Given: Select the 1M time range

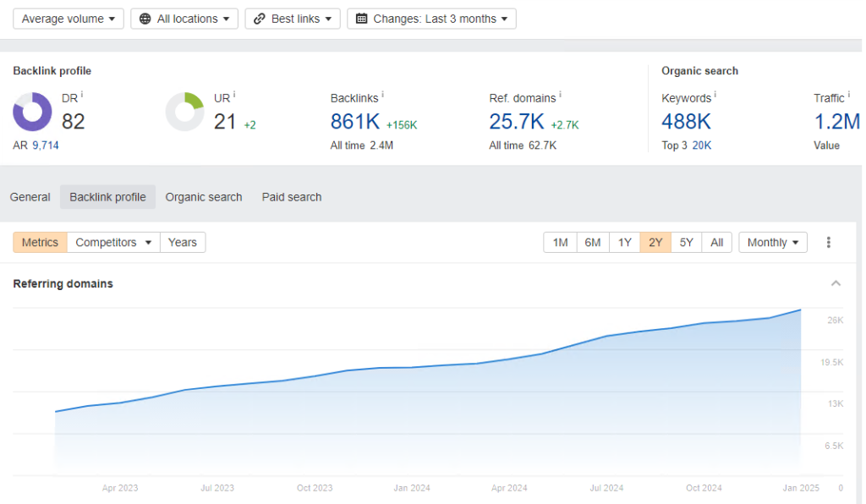Looking at the screenshot, I should point(560,243).
